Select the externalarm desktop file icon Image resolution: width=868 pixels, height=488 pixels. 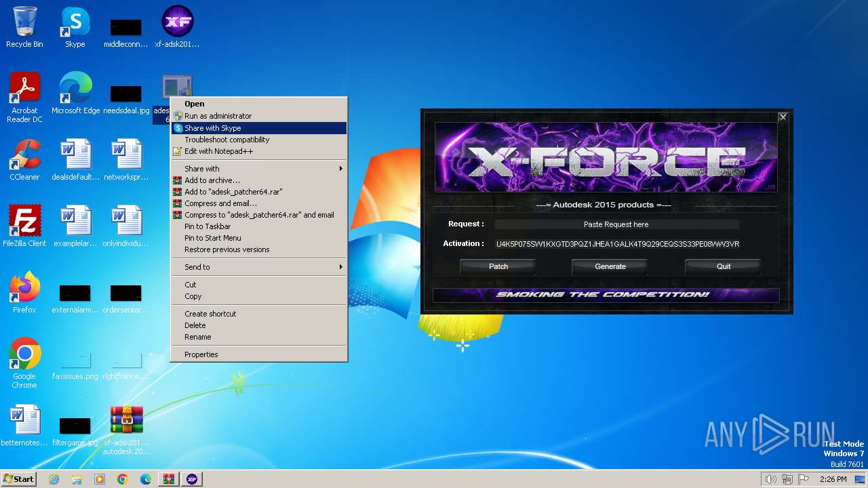click(x=75, y=298)
